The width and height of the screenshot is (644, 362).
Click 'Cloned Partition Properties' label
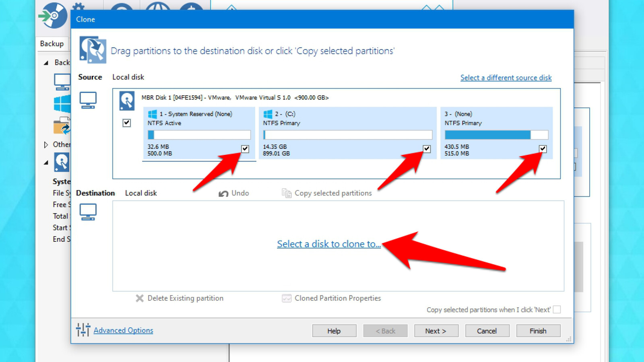[338, 298]
